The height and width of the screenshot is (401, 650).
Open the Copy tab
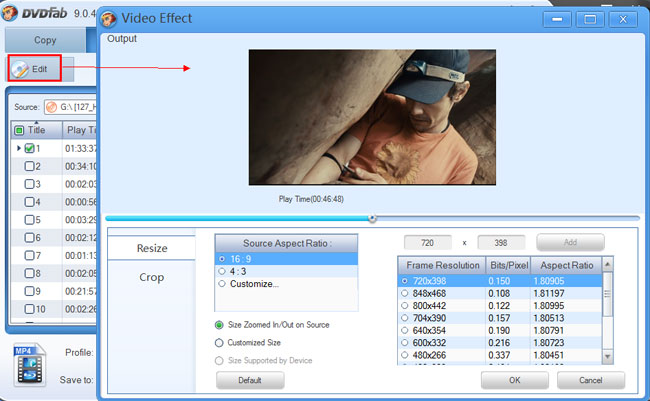pos(45,40)
